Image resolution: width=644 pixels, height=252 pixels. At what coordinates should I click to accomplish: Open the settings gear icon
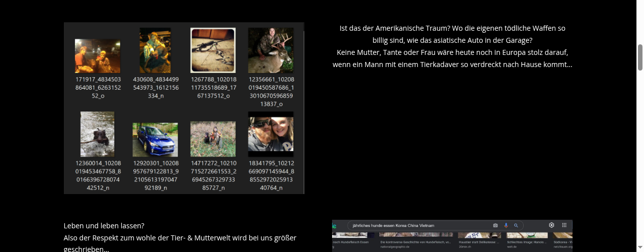(551, 225)
